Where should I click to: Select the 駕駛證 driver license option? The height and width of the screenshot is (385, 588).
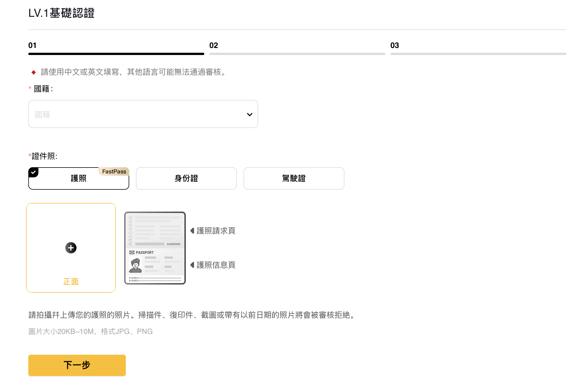[x=294, y=178]
